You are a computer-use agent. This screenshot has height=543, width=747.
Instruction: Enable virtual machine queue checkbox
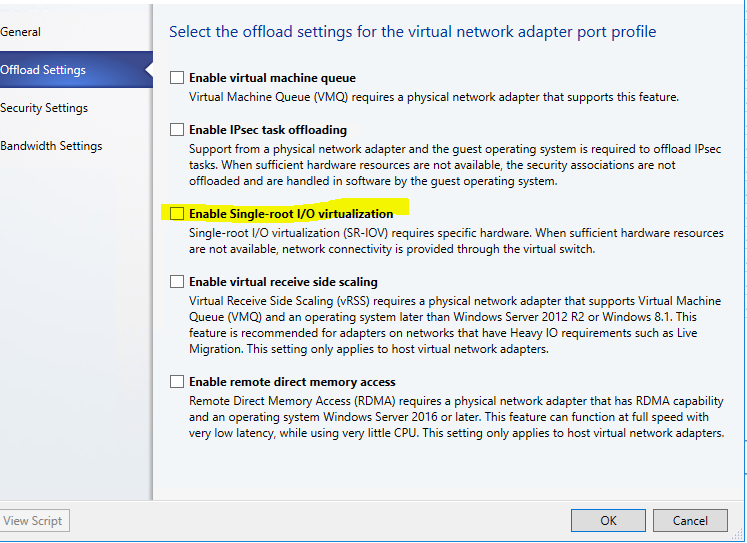coord(177,77)
